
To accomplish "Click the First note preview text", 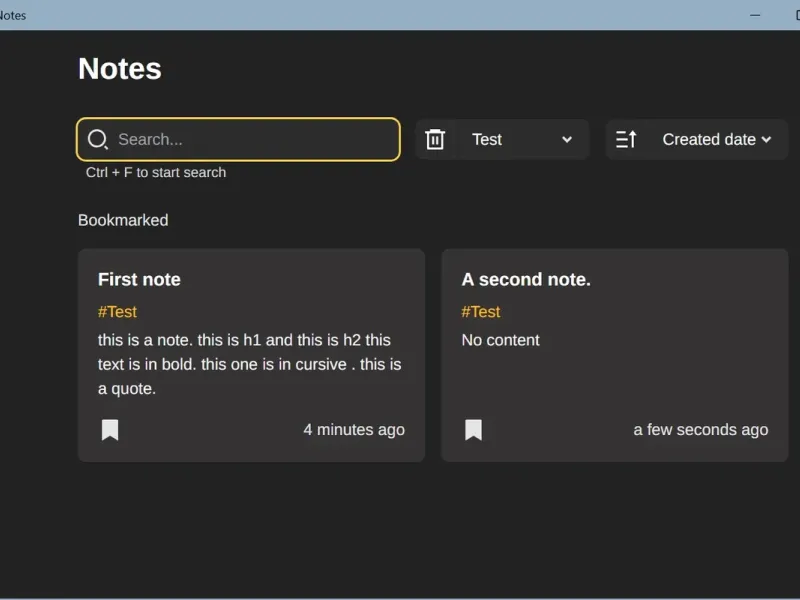I will 249,364.
